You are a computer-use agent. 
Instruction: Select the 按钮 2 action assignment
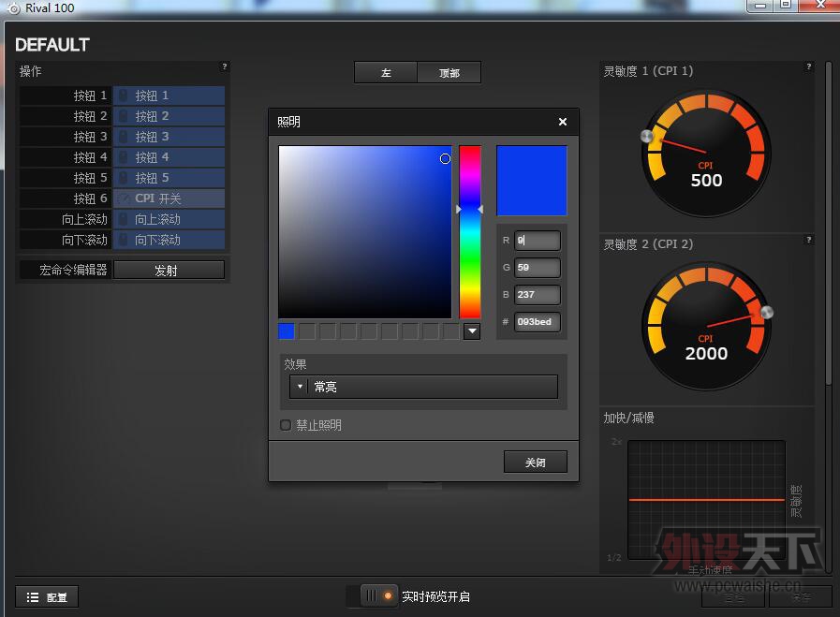169,116
